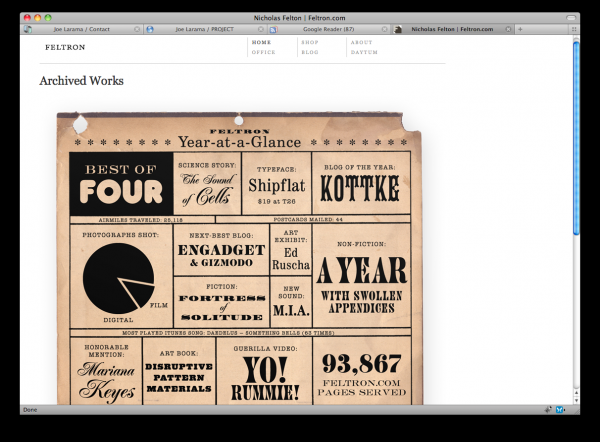Switch to the Joe Larama / Contact tab
Viewport: 600px width, 442px height.
[x=82, y=30]
